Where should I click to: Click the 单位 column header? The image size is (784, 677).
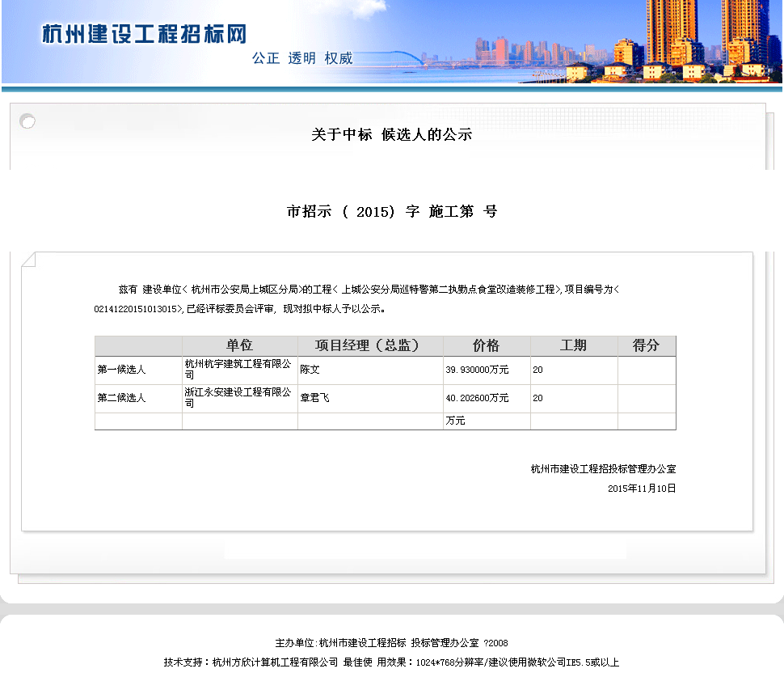239,345
